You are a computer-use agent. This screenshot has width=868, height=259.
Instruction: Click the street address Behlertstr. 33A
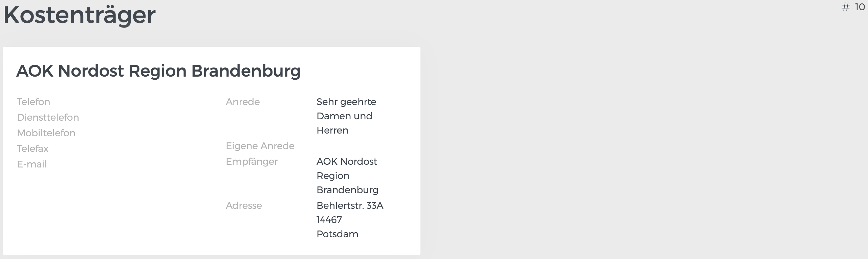point(350,205)
